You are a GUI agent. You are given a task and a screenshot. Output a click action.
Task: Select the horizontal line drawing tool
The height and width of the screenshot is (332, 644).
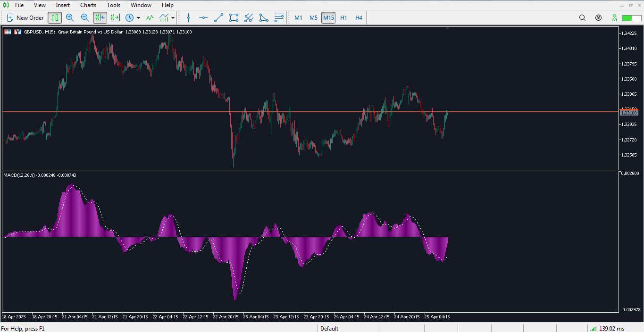203,18
